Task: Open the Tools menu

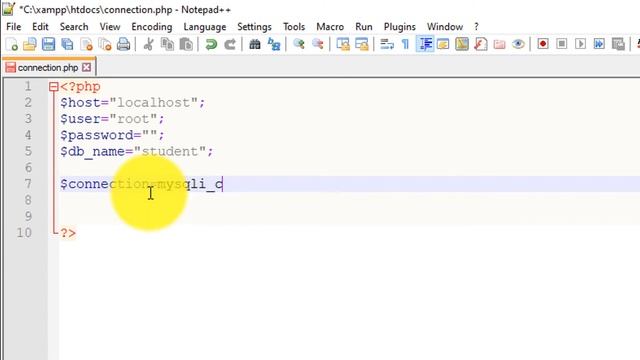Action: (294, 27)
